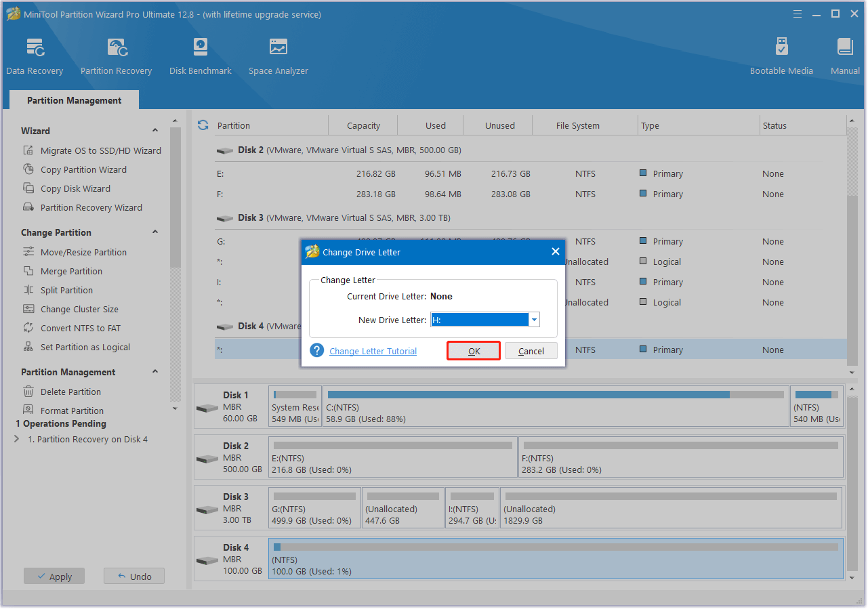Click the Undo button
The width and height of the screenshot is (868, 609).
click(x=134, y=576)
